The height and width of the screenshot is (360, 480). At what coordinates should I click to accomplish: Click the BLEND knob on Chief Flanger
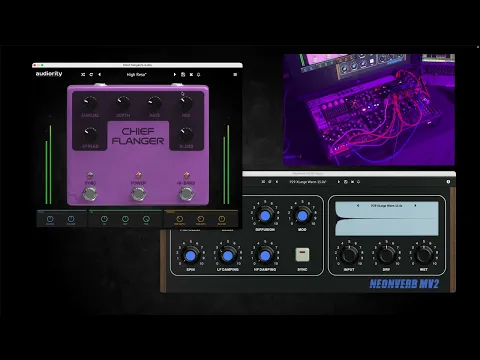pos(186,134)
